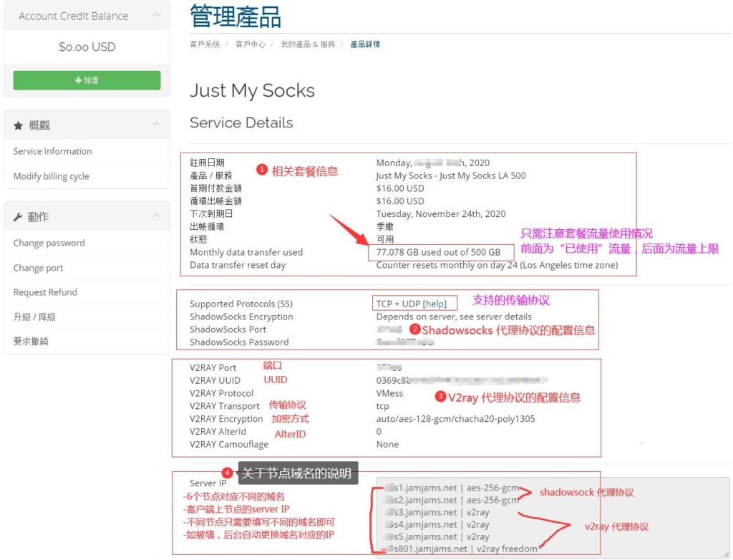
Task: Click the s3.jamjams.net v2ray server row
Action: pos(437,512)
